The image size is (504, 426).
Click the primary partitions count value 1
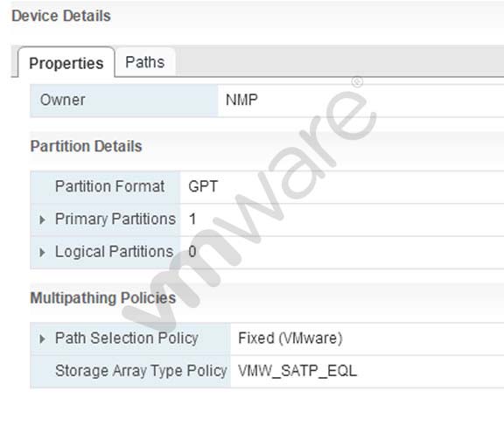tap(192, 219)
